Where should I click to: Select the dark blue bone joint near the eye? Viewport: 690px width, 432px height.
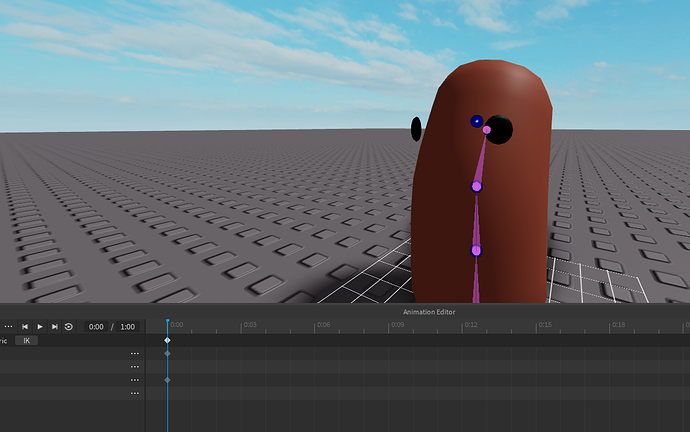tap(476, 121)
